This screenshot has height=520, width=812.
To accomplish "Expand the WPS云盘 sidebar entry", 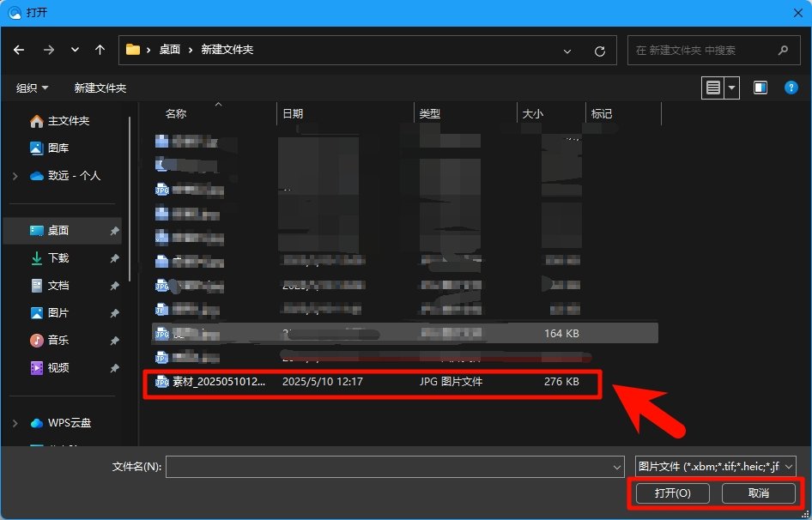I will (14, 422).
